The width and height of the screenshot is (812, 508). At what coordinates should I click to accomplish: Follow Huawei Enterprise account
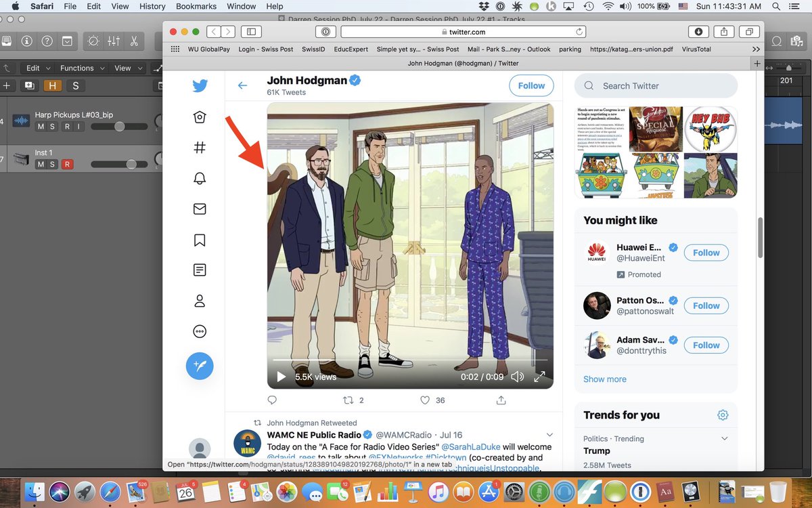pos(706,253)
